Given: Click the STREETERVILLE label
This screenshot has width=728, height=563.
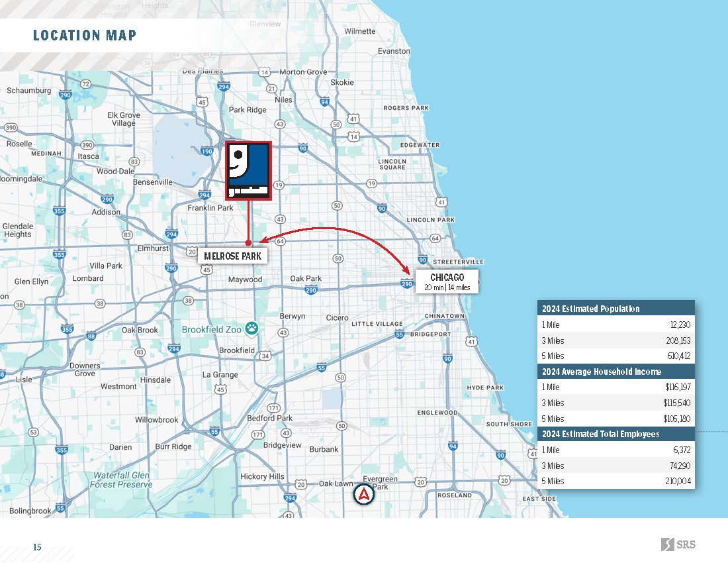Looking at the screenshot, I should click(458, 262).
